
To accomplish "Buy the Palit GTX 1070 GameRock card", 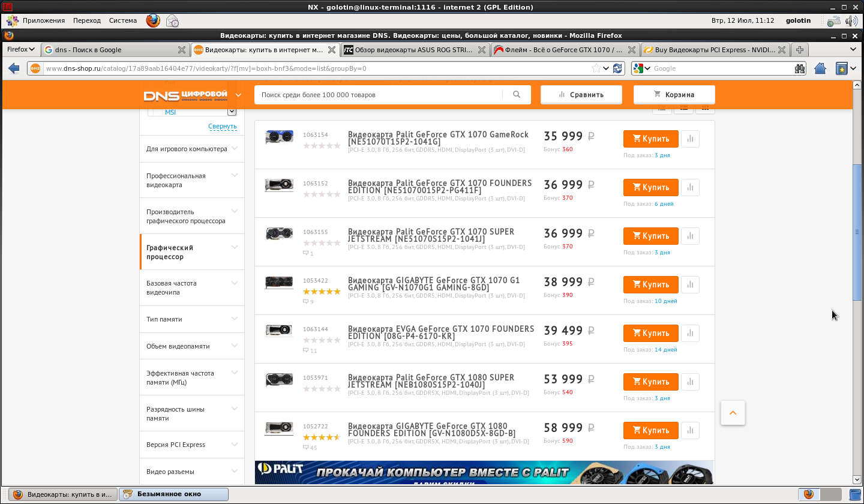I will 650,139.
